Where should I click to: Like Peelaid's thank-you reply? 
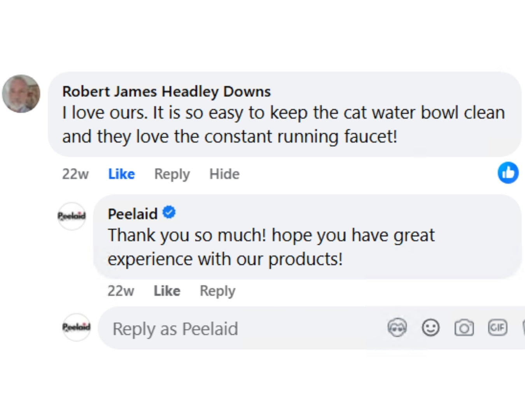click(167, 291)
